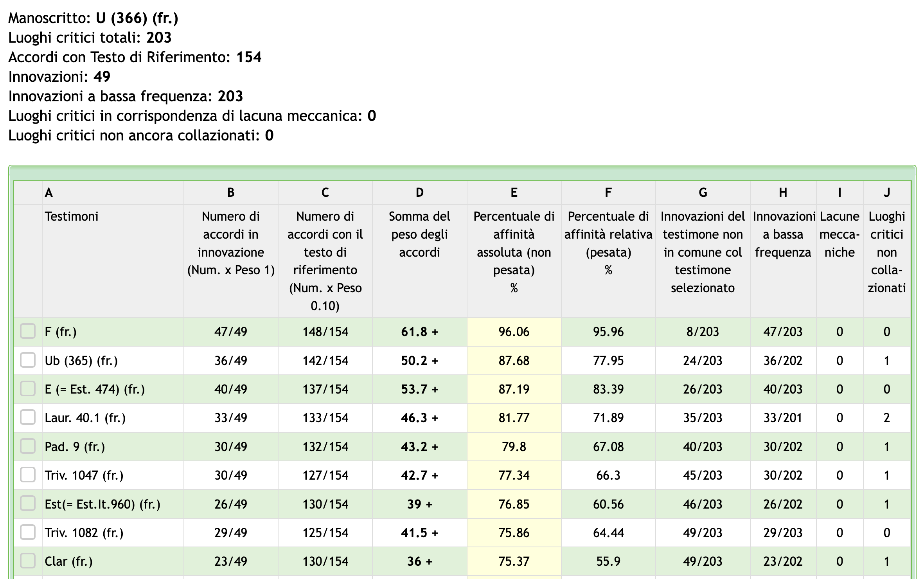The width and height of the screenshot is (924, 579).
Task: Click the 50.2 + sum for Ub (365)
Action: pyautogui.click(x=419, y=361)
